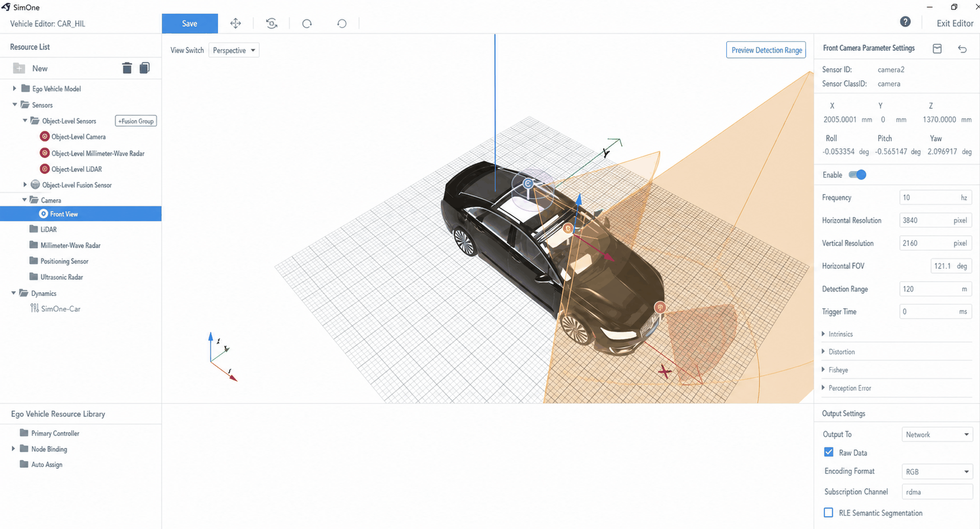The height and width of the screenshot is (529, 980).
Task: Select Object-Level Millimeter-Wave Radar item
Action: (97, 153)
